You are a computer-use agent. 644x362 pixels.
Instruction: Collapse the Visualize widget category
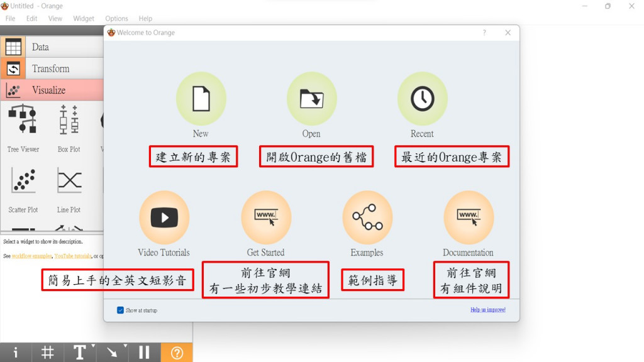click(x=52, y=90)
